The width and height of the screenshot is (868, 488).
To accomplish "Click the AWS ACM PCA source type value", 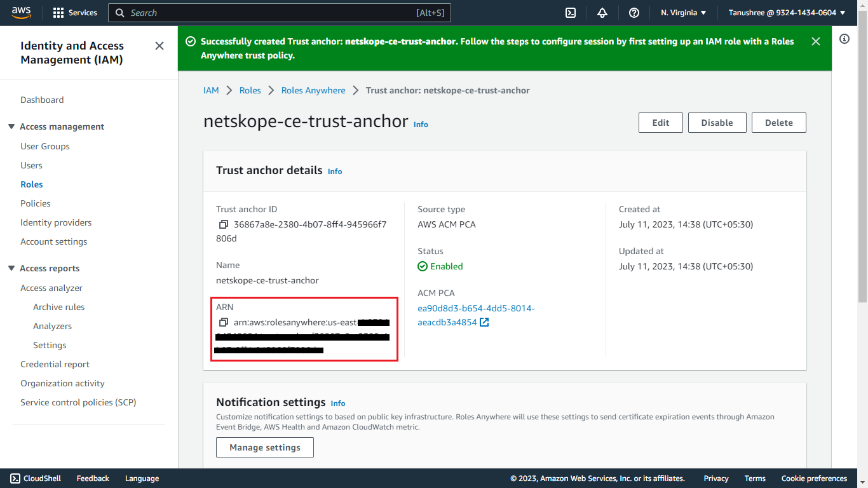I will pyautogui.click(x=447, y=224).
